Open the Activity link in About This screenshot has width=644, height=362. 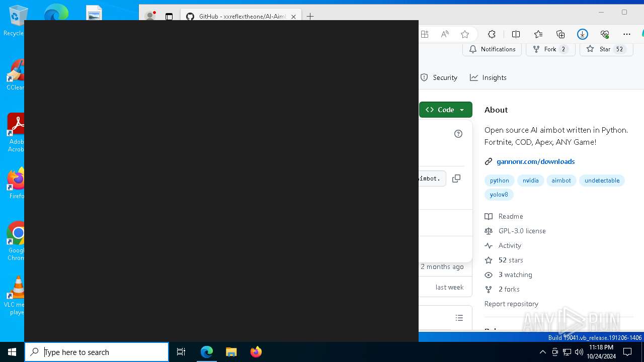coord(510,245)
